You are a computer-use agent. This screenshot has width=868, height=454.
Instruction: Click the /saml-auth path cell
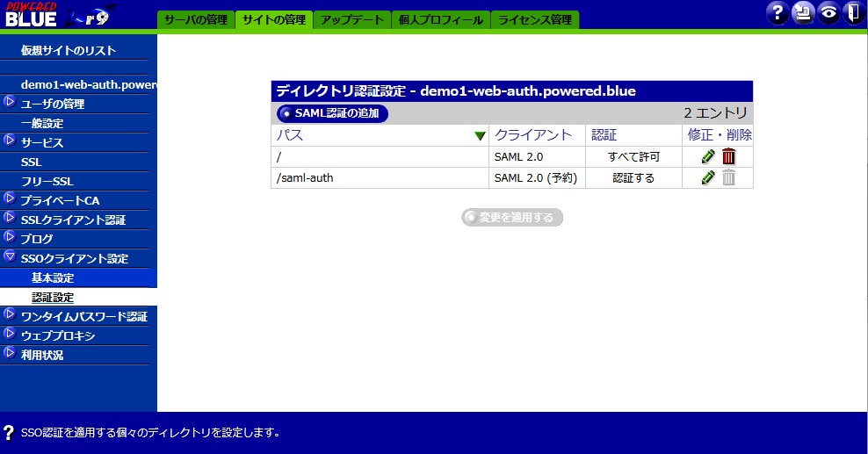pyautogui.click(x=380, y=178)
